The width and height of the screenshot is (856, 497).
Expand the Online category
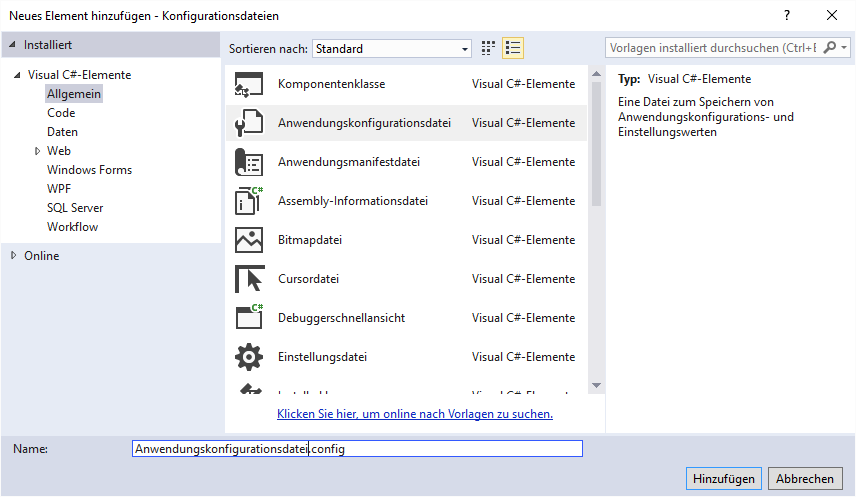tap(13, 256)
